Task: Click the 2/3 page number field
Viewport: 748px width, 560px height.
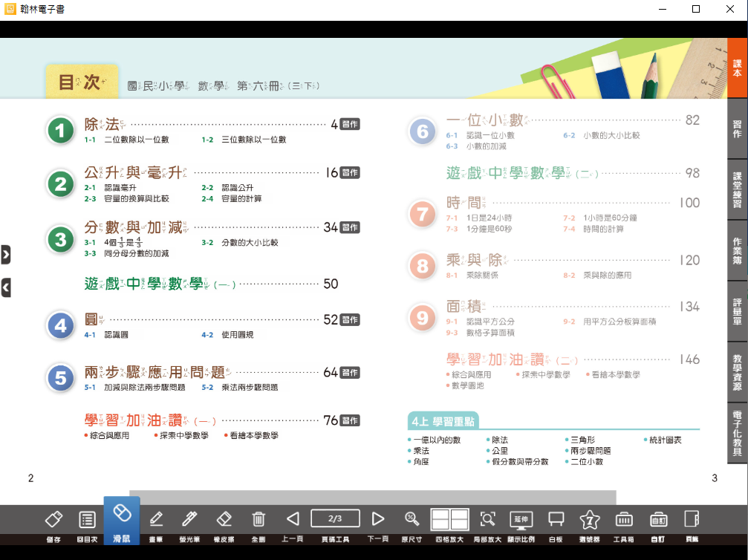Action: 335,518
